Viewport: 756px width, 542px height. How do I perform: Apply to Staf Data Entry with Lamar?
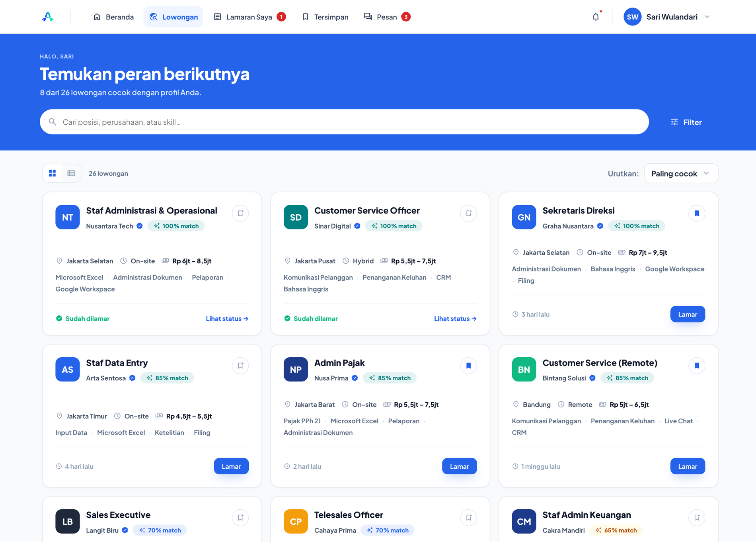[x=231, y=466]
